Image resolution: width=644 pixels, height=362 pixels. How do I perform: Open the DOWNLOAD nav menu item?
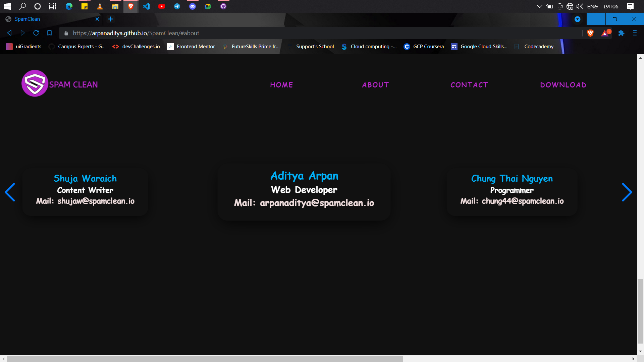coord(563,85)
